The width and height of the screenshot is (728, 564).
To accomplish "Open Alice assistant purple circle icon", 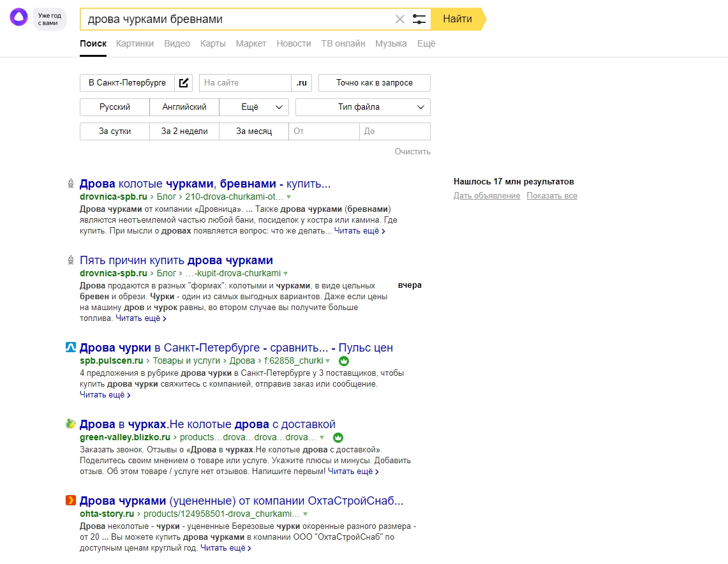I will click(x=19, y=17).
